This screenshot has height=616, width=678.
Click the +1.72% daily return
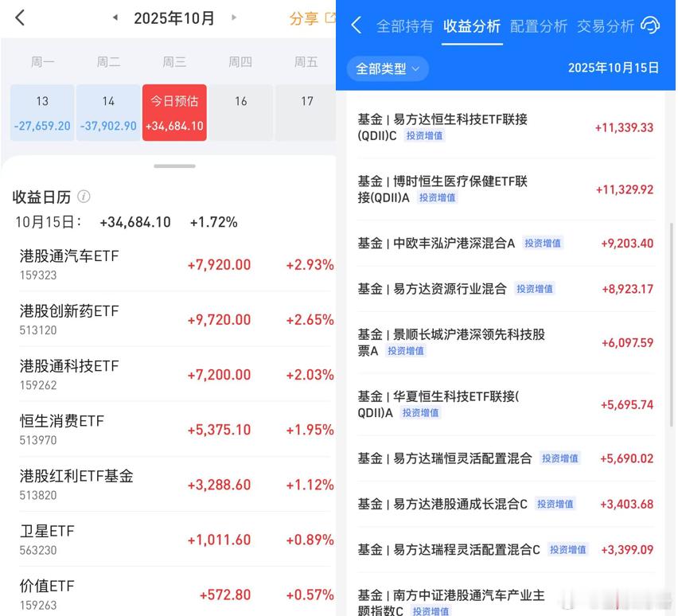(x=213, y=222)
